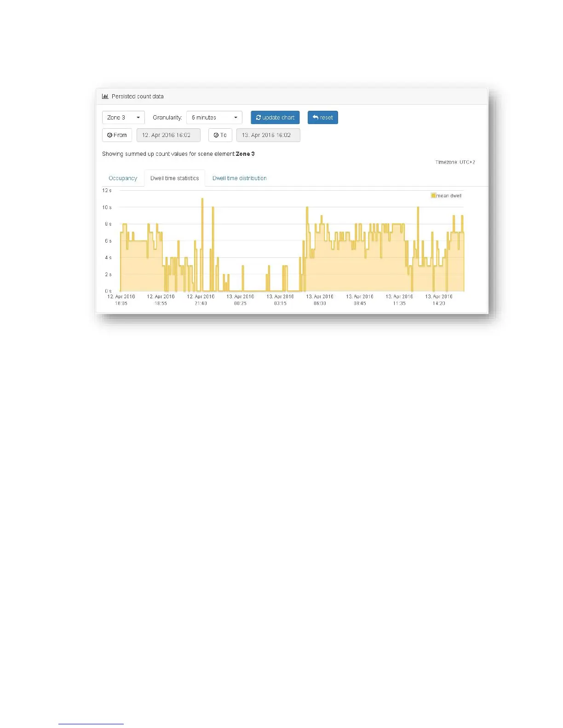Click the undo arrow icon in reset button
Viewport: 563px width, 728px height.
316,118
